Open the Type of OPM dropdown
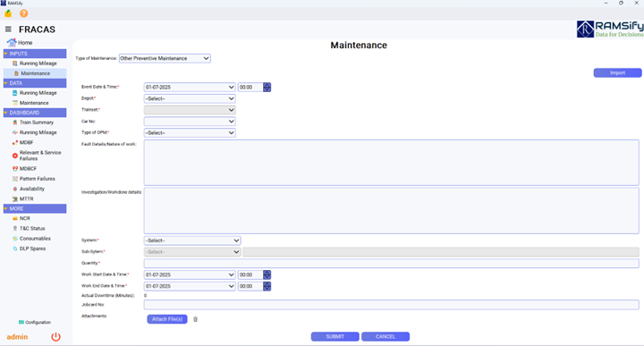The width and height of the screenshot is (644, 346). [x=190, y=132]
